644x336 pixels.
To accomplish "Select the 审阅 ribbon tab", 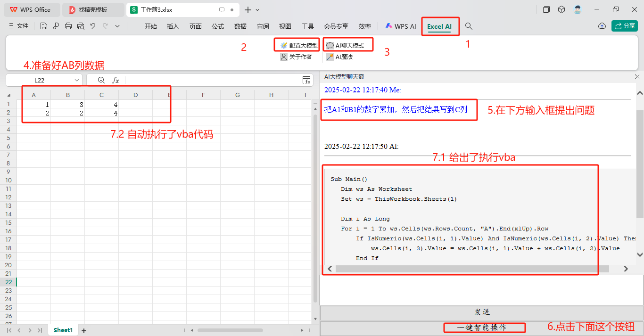I will click(x=263, y=26).
